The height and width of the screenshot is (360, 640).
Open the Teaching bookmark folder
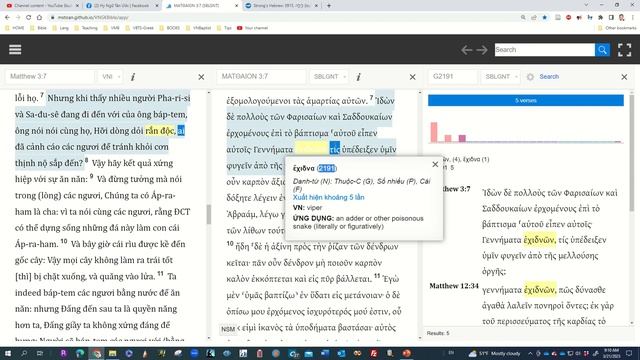point(86,28)
